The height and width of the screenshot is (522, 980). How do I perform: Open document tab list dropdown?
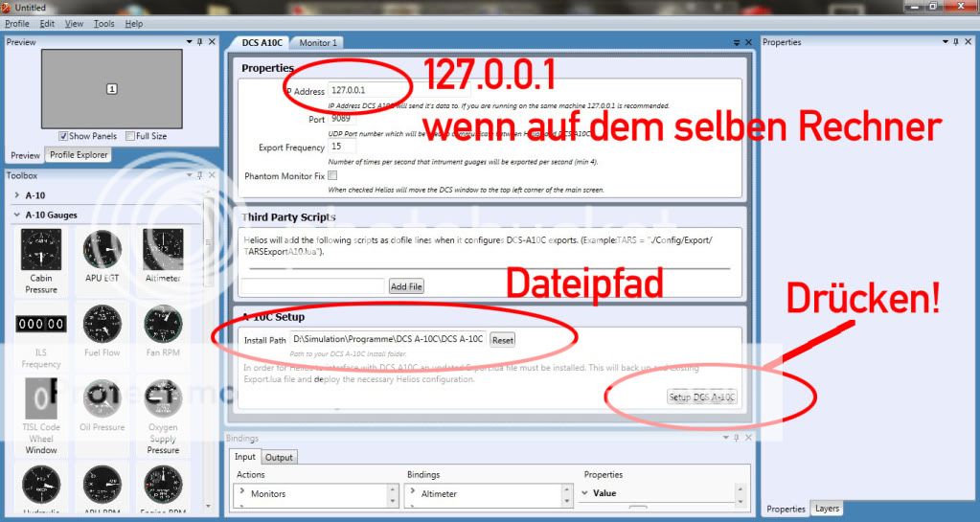tap(737, 42)
